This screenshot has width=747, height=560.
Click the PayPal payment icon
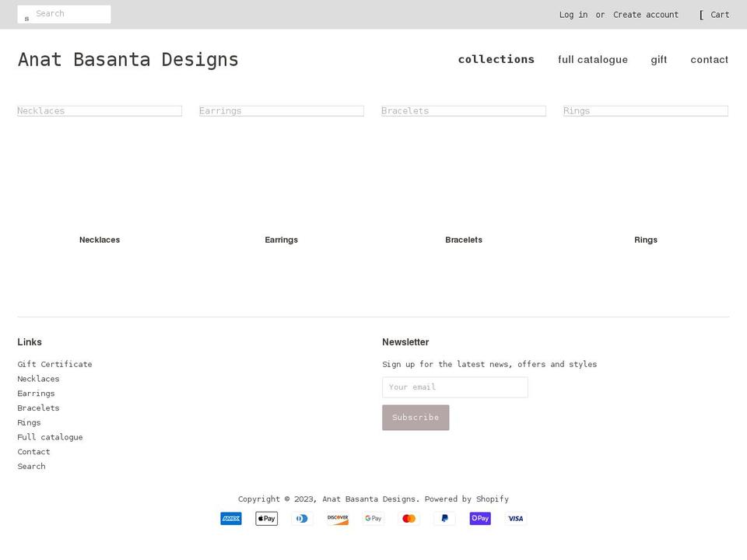coord(444,519)
